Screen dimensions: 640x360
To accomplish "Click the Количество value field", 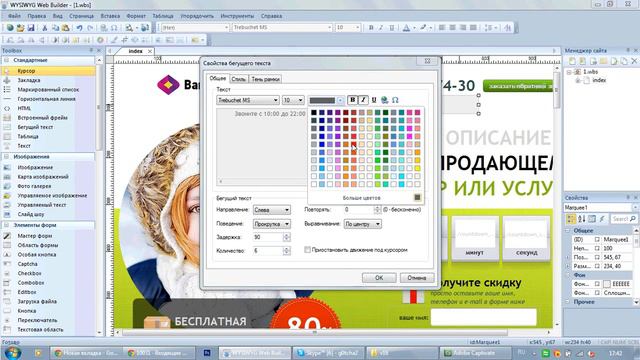I will pyautogui.click(x=268, y=251).
